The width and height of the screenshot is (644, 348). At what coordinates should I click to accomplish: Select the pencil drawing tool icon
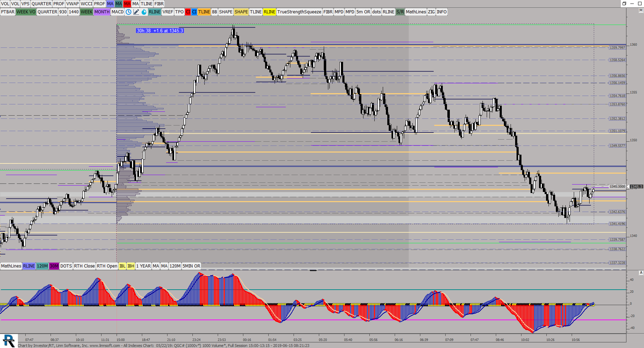pyautogui.click(x=136, y=12)
